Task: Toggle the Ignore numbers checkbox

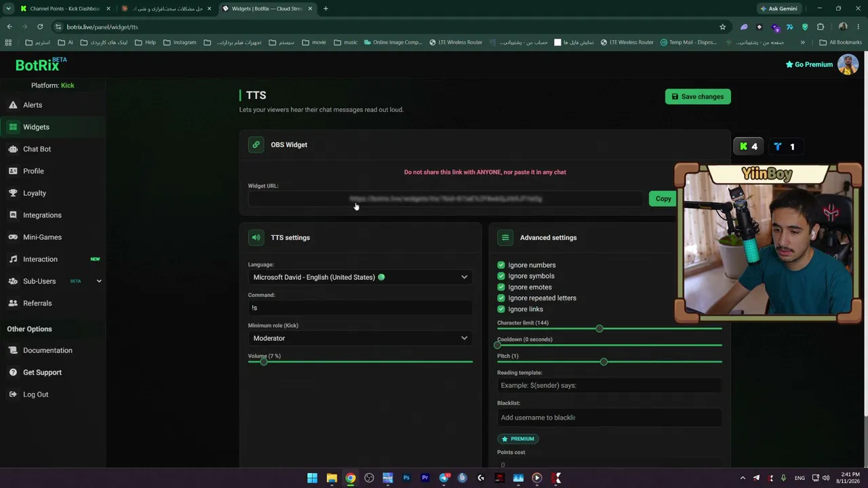Action: click(501, 265)
